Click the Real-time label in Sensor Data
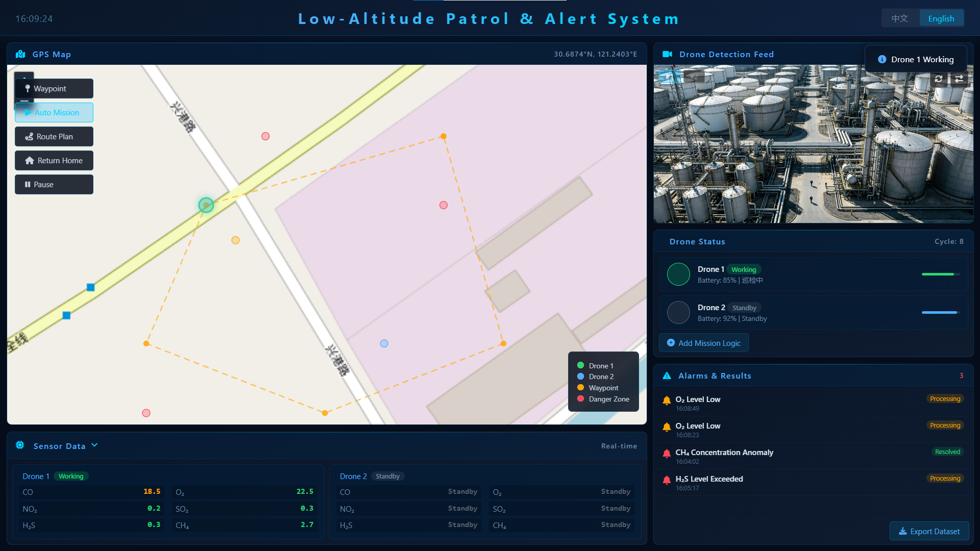This screenshot has height=551, width=980. tap(619, 446)
